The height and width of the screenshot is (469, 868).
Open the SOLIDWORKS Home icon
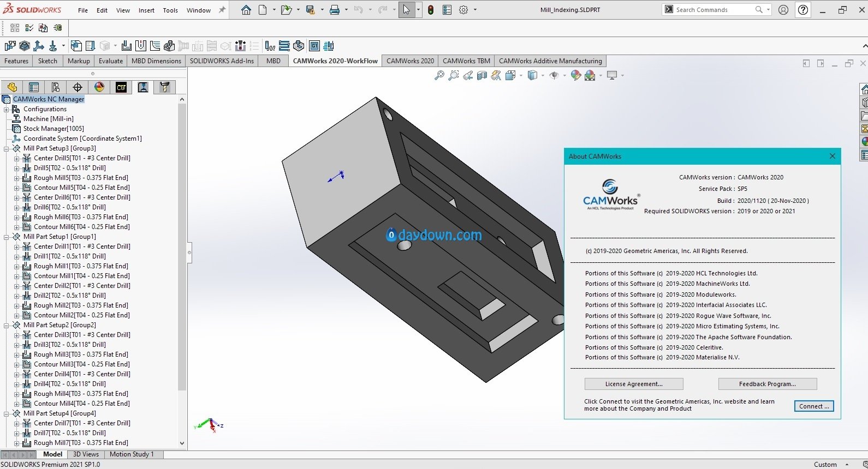[246, 10]
